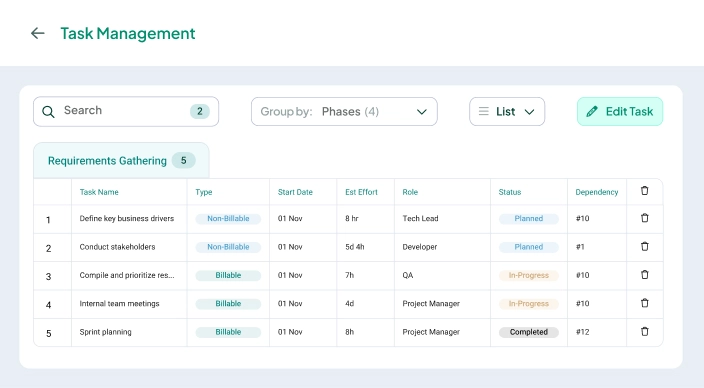The image size is (704, 388).
Task: Delete the Internal team meetings task
Action: coord(644,303)
